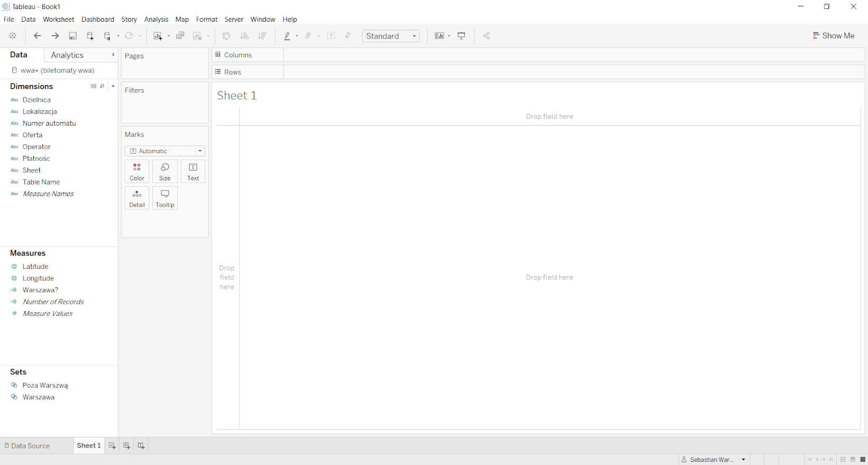Click the Save workbook icon
Viewport: 868px width, 465px height.
click(73, 36)
